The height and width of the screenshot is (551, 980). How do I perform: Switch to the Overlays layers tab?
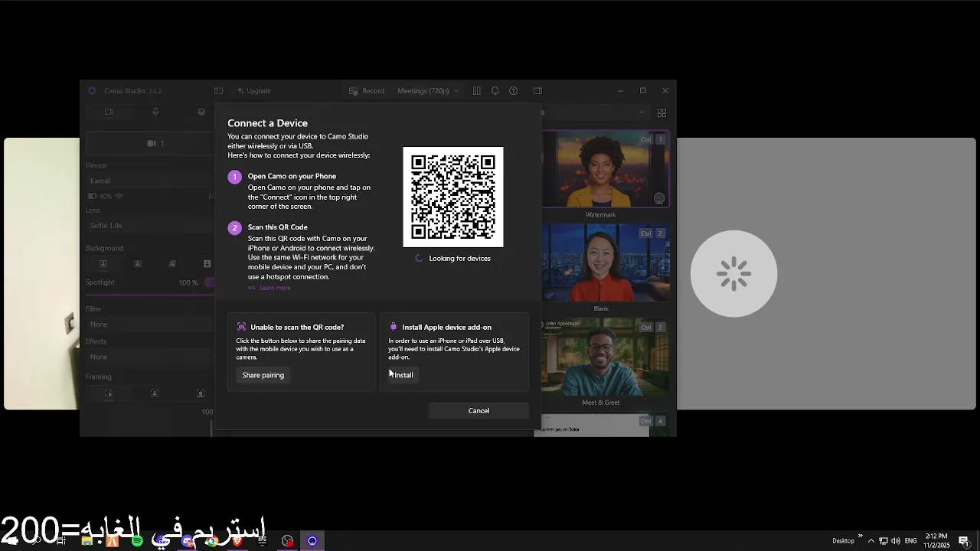coord(201,112)
